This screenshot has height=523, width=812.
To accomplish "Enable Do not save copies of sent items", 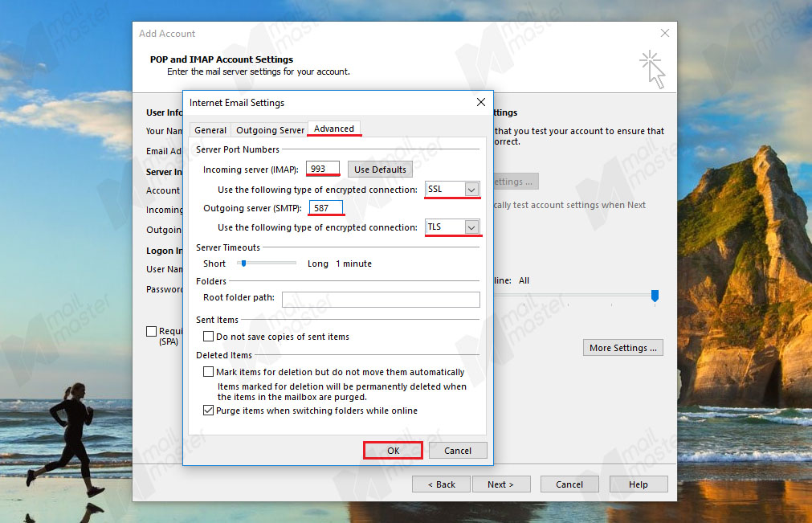I will click(x=209, y=337).
